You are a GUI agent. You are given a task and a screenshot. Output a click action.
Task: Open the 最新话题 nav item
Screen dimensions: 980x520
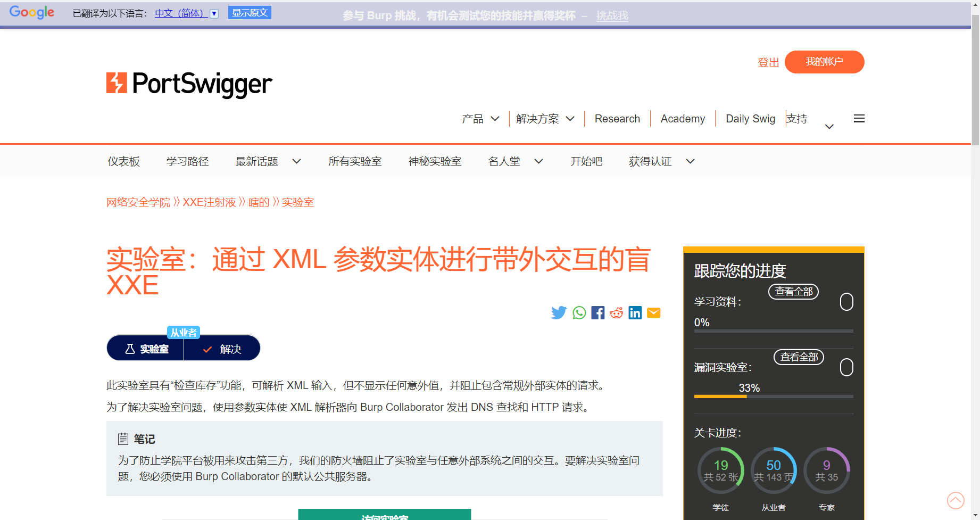pyautogui.click(x=257, y=161)
